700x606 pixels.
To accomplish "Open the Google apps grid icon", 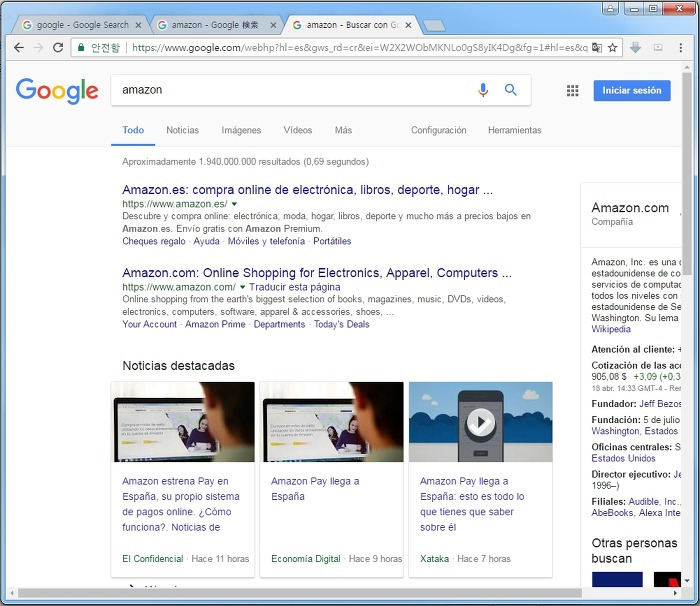I will pos(572,91).
